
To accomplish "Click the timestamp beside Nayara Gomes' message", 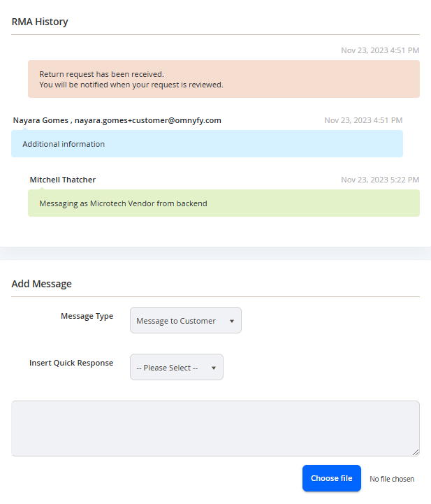I will [363, 120].
